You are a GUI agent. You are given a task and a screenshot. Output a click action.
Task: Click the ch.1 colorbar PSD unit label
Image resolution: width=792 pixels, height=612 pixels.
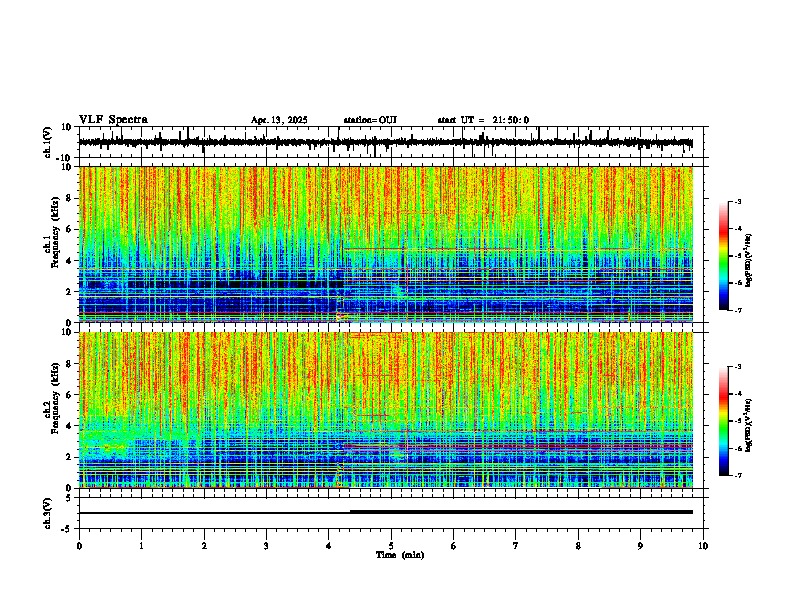[x=749, y=260]
